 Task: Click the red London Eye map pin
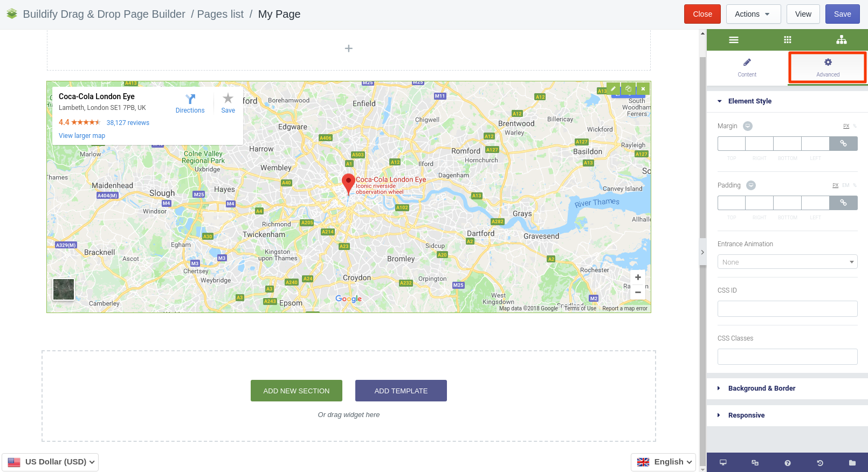[348, 184]
